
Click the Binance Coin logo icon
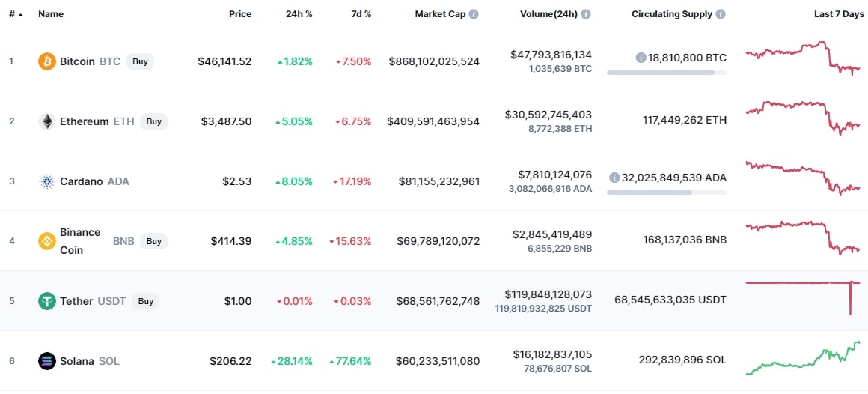[47, 241]
